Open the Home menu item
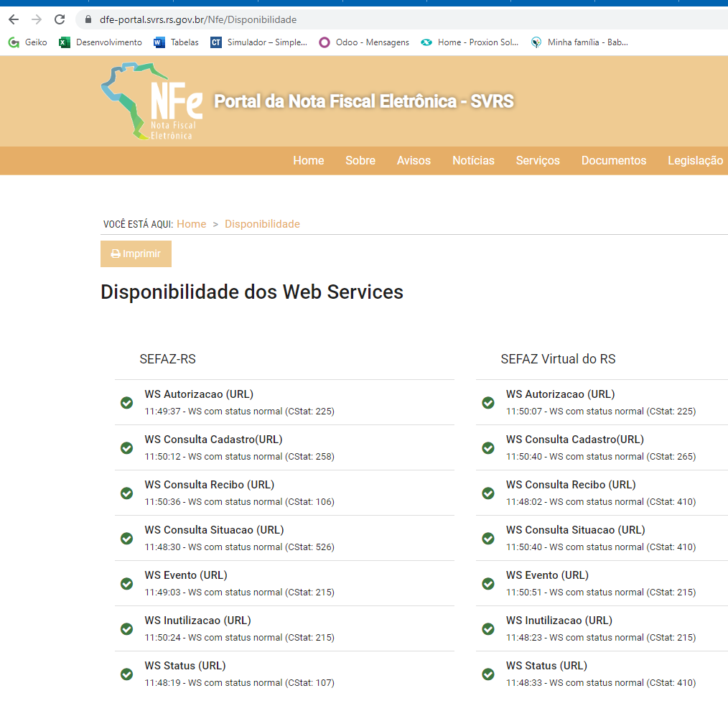This screenshot has width=728, height=706. point(308,160)
